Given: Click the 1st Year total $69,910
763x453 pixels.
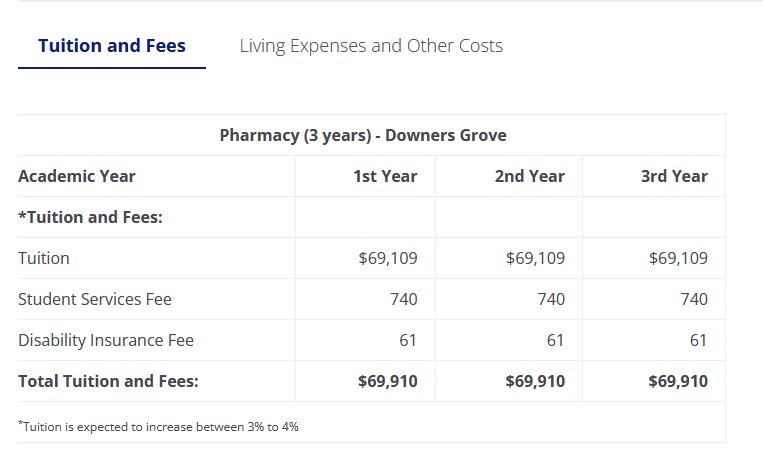Looking at the screenshot, I should [x=388, y=381].
